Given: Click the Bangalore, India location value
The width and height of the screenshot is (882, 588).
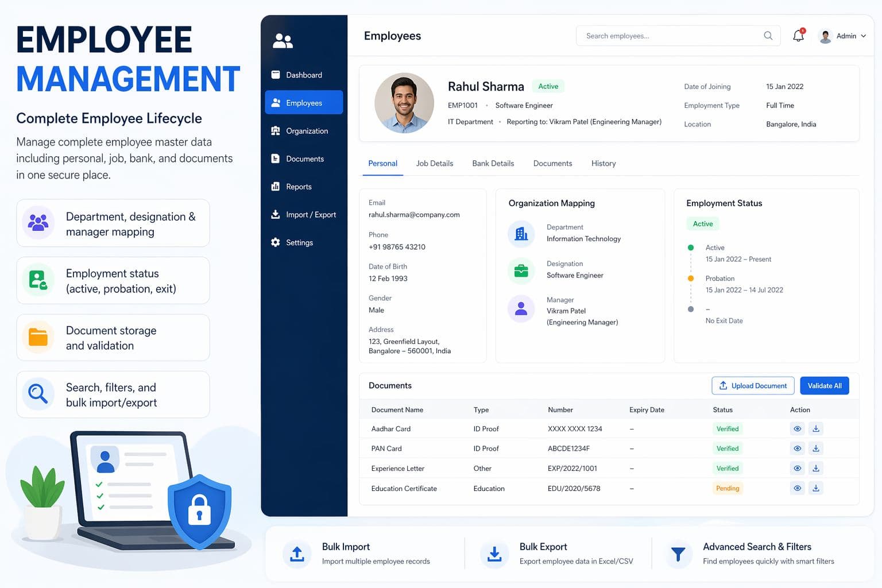Looking at the screenshot, I should click(791, 124).
